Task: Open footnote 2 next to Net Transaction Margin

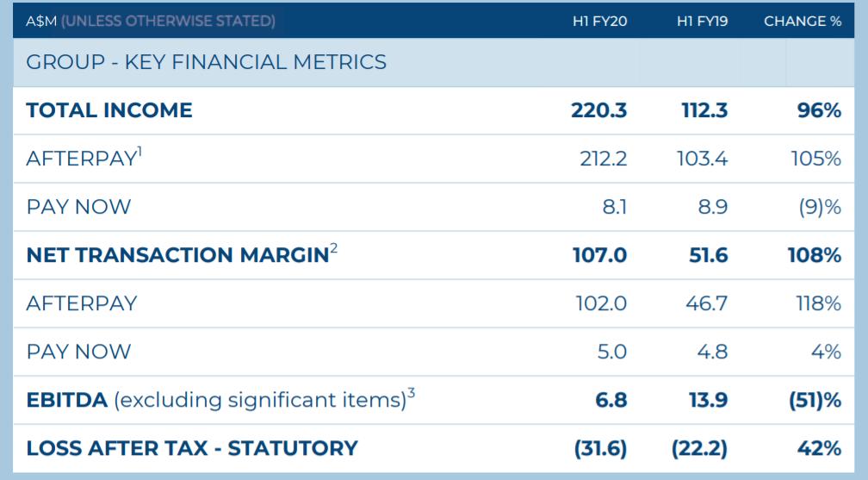Action: pos(334,249)
